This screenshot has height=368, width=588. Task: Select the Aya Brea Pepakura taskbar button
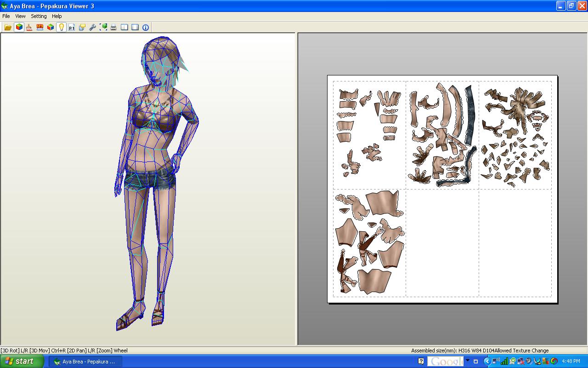click(85, 362)
